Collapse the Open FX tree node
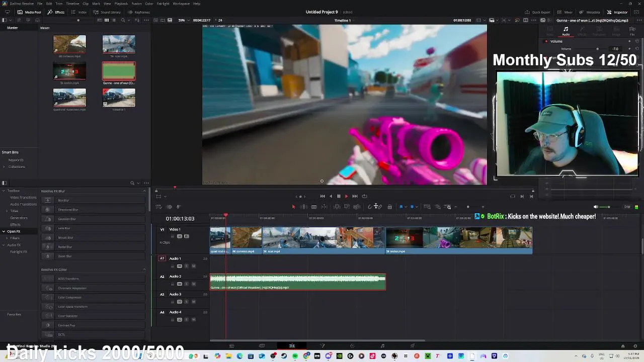 tap(4, 231)
